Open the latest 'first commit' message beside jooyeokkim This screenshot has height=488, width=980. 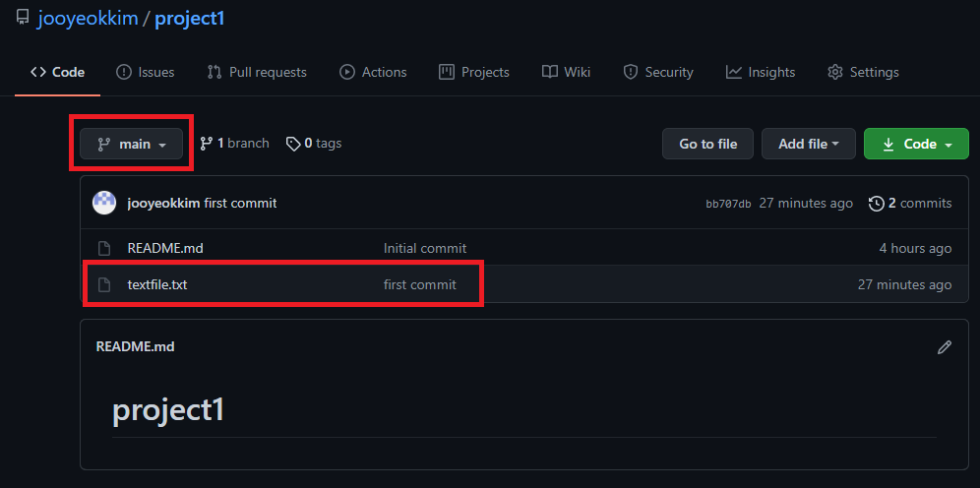[x=241, y=203]
